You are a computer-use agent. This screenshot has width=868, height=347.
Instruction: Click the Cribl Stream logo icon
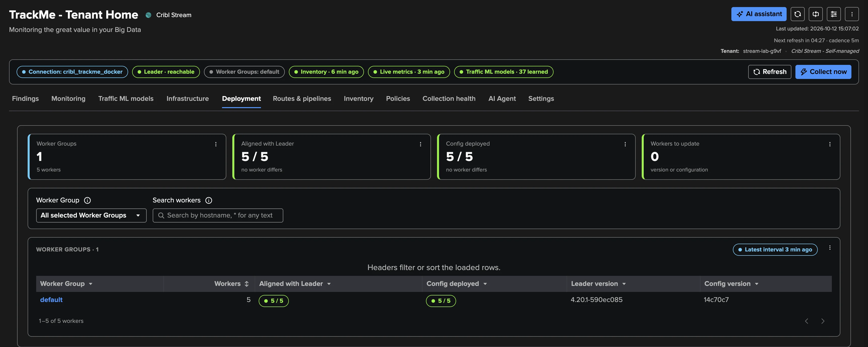[148, 15]
